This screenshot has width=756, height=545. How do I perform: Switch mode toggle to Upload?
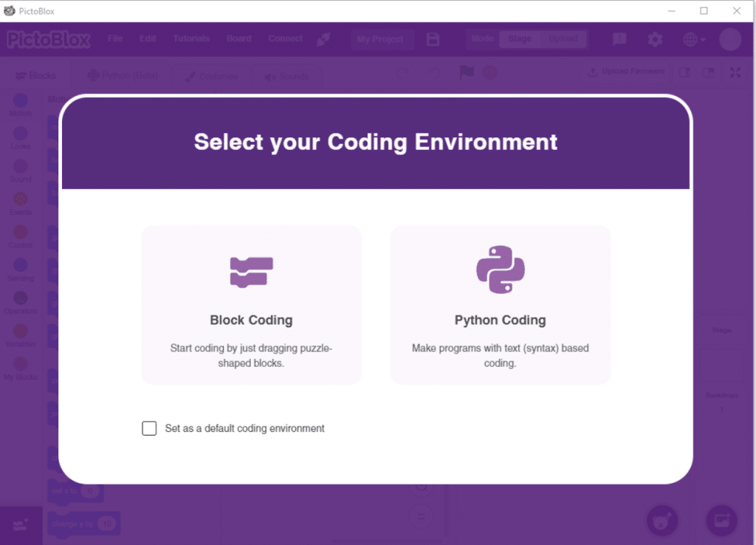point(563,39)
